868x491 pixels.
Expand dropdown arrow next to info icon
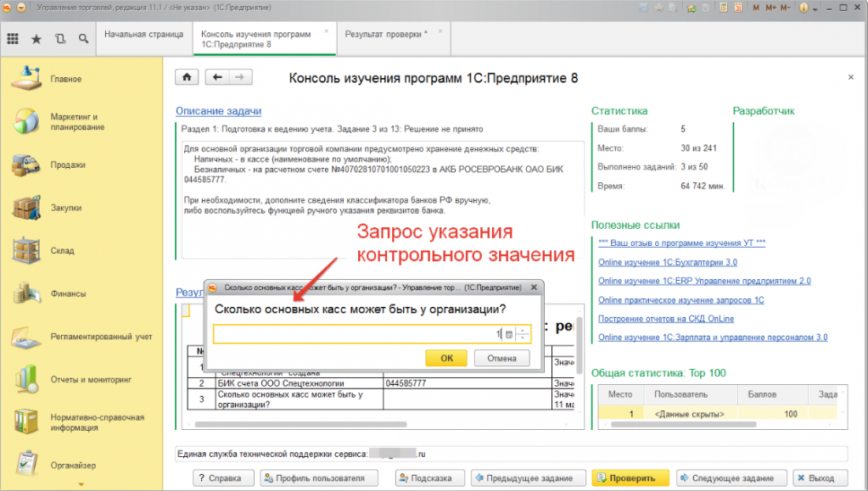tap(815, 8)
